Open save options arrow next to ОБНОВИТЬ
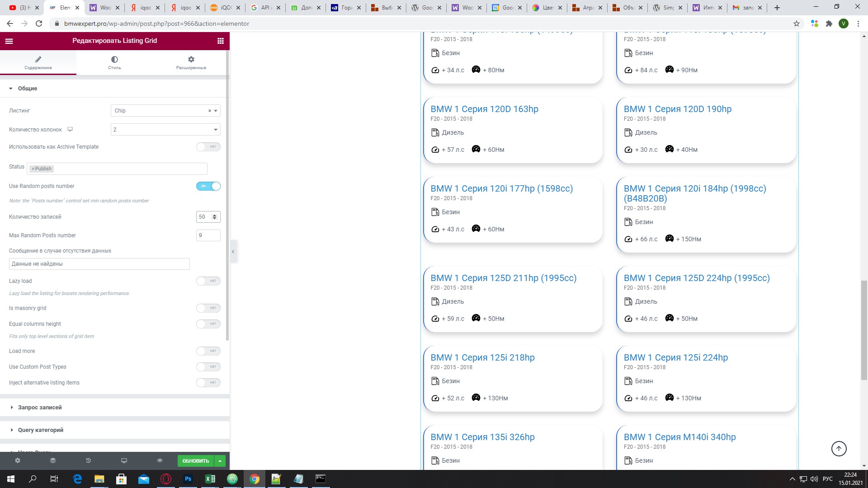Viewport: 868px width, 488px height. [x=220, y=461]
